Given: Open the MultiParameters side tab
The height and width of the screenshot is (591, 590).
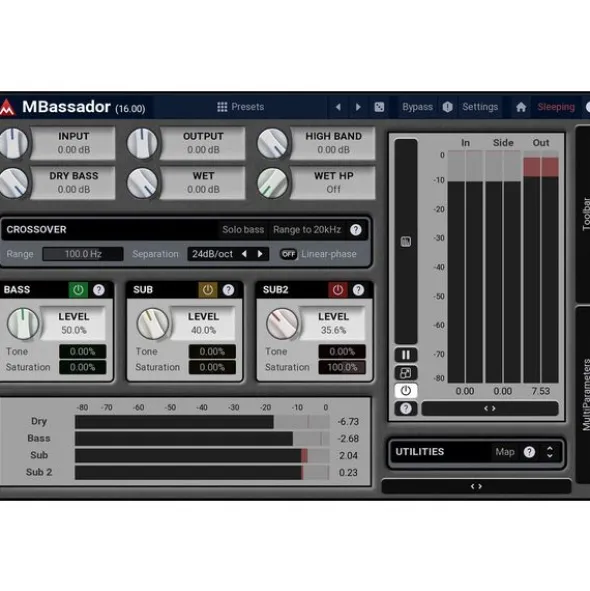Looking at the screenshot, I should (x=584, y=394).
